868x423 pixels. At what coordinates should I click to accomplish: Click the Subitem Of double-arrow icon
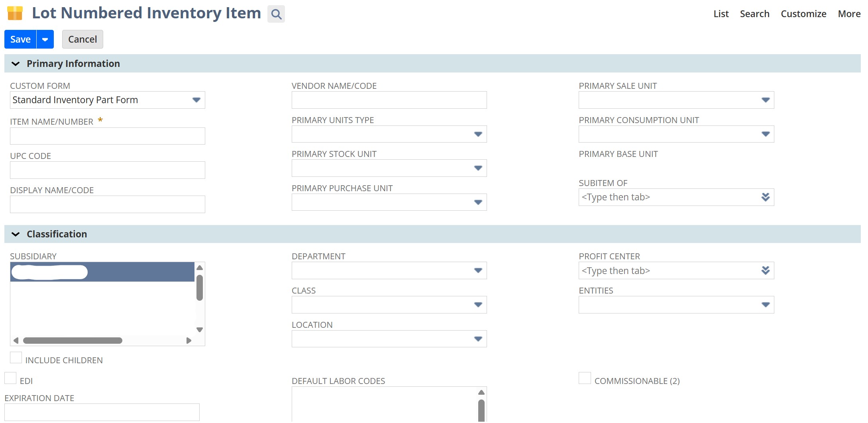tap(765, 197)
